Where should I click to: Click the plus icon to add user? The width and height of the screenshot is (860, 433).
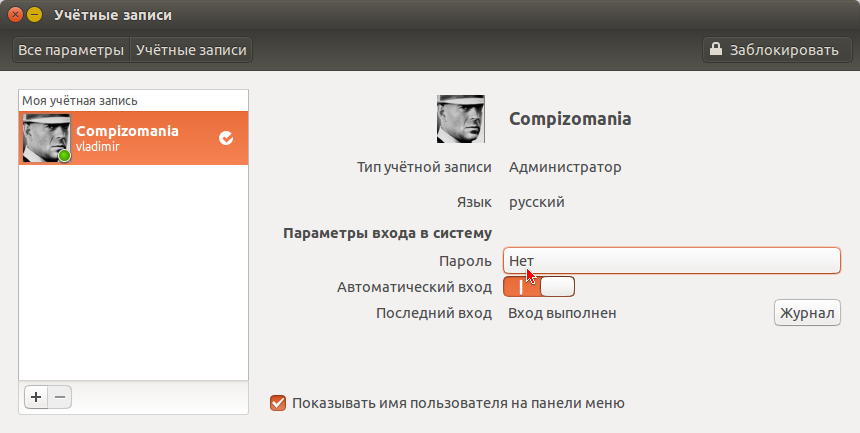point(36,397)
